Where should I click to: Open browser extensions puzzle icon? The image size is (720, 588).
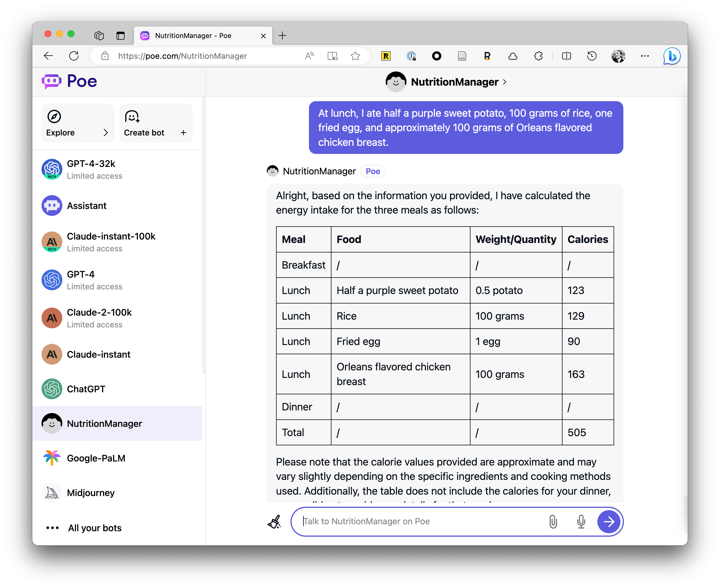[x=538, y=56]
